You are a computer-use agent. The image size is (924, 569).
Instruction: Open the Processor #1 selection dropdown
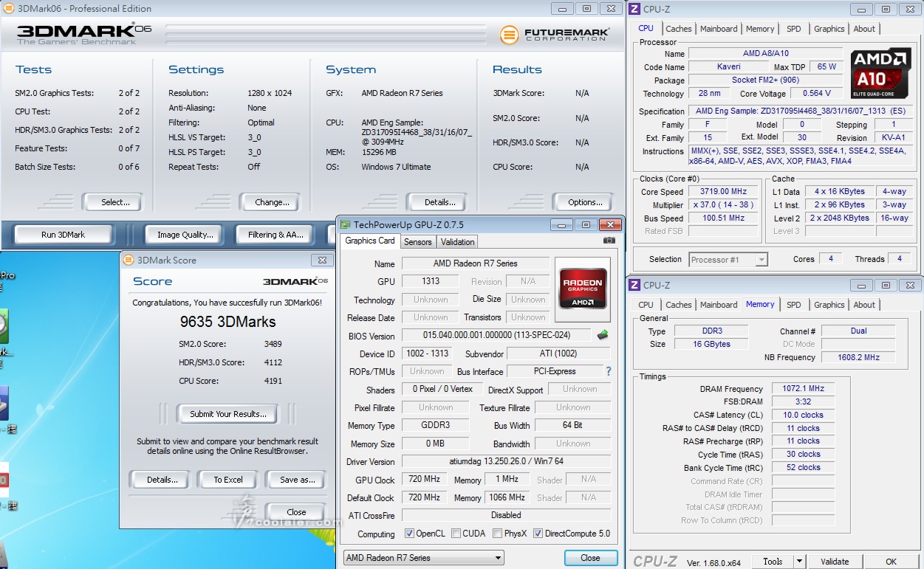tap(728, 260)
